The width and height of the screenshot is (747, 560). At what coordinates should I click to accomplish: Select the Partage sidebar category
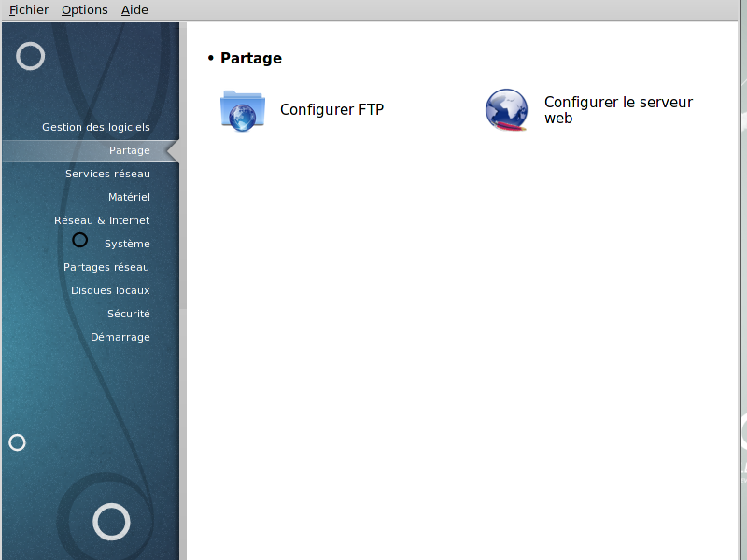pyautogui.click(x=129, y=150)
